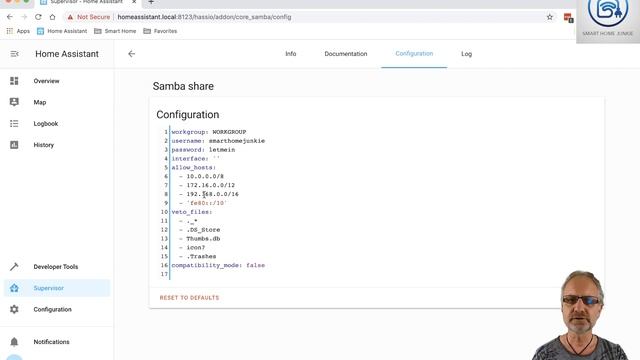This screenshot has height=360, width=640.
Task: Click the browser forward arrow
Action: point(24,17)
